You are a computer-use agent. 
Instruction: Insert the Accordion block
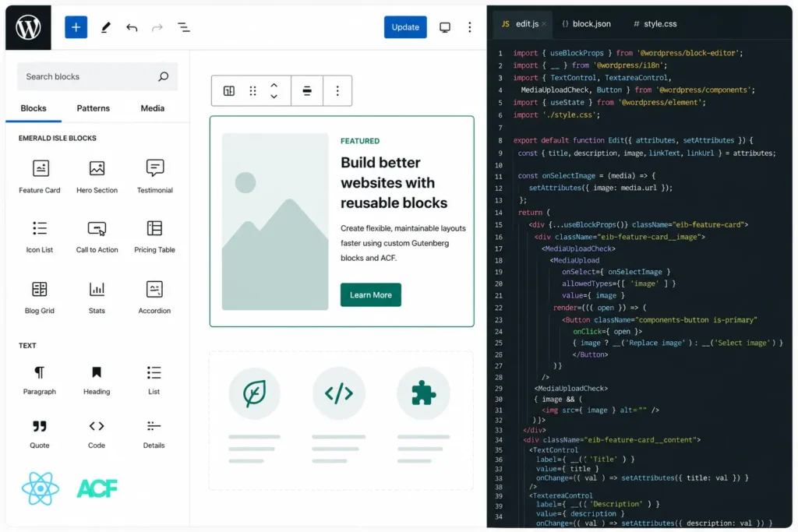155,298
